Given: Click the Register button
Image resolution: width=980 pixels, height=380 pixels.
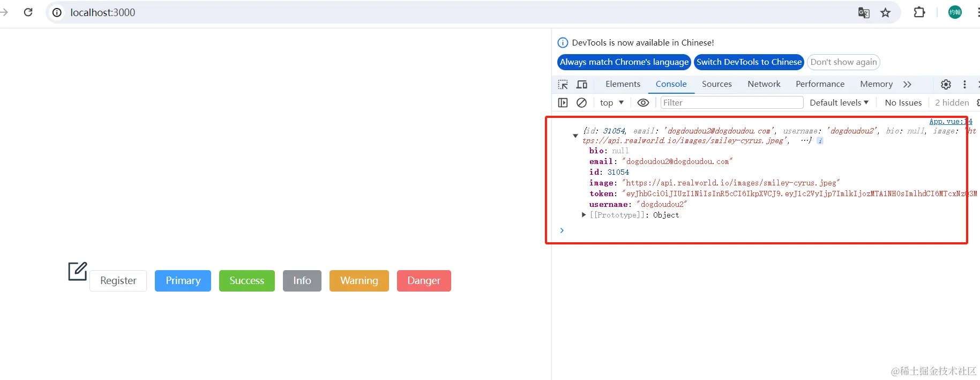Looking at the screenshot, I should pos(118,281).
